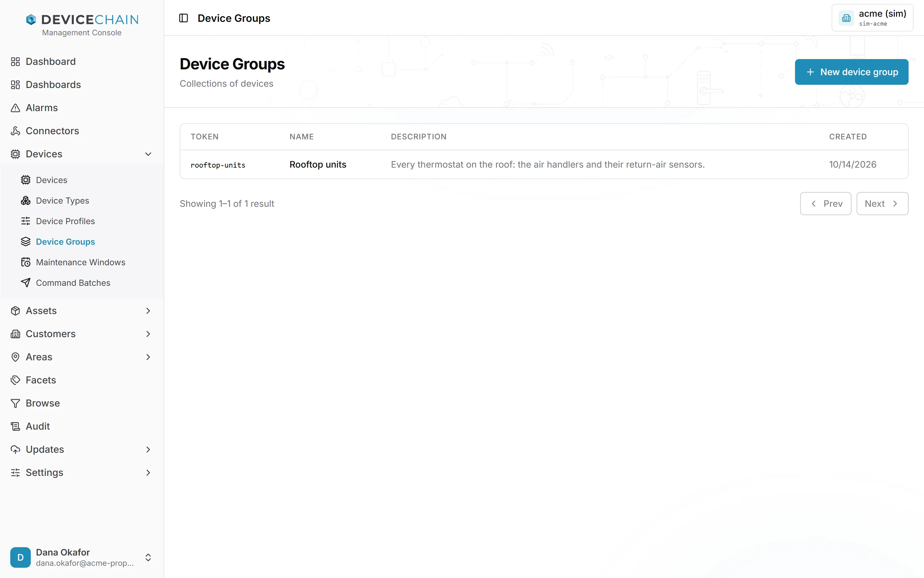Click the Dana Okafor avatar

pos(20,557)
